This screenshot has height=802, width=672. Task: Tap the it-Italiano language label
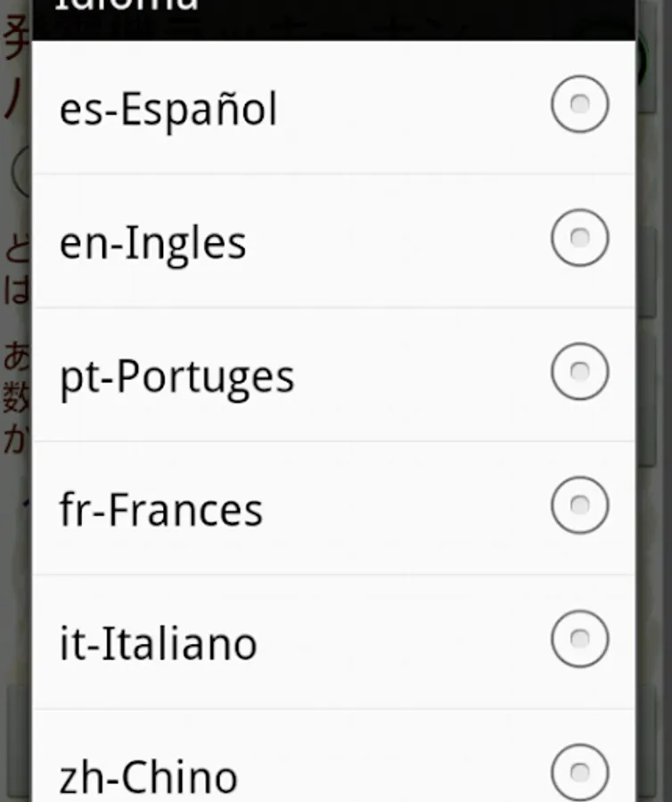158,643
